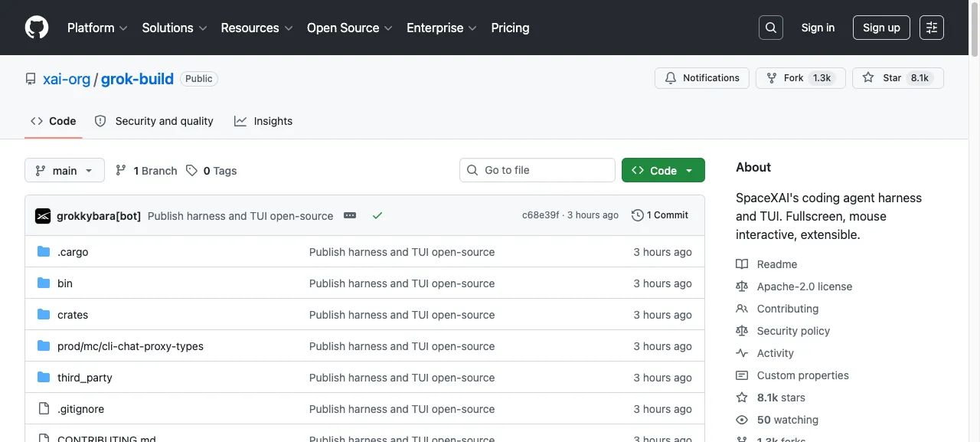Open grokkybara[bot] author link

(99, 216)
